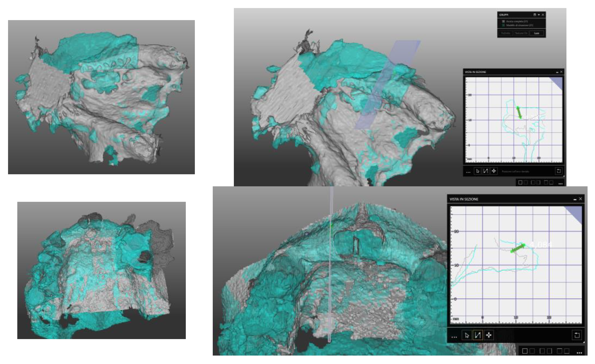Toggle the 'Modello di situazione' group checkbox
The height and width of the screenshot is (364, 595).
coord(504,25)
